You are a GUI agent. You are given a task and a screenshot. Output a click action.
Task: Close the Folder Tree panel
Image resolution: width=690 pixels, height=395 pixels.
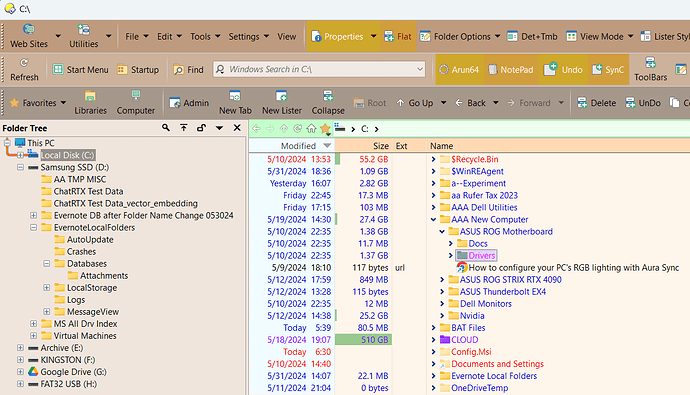pyautogui.click(x=237, y=128)
